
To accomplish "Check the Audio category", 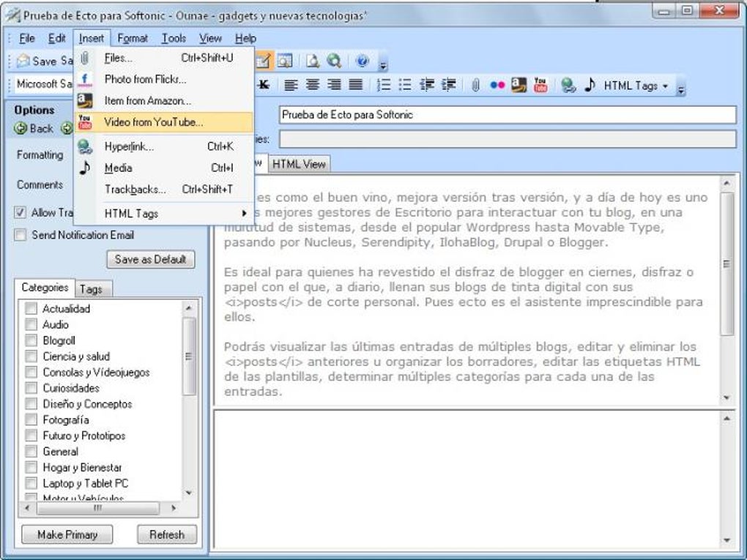I will tap(31, 324).
